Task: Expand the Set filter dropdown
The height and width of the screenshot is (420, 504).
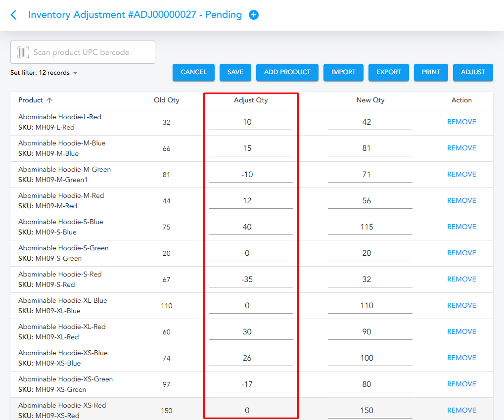Action: click(75, 73)
